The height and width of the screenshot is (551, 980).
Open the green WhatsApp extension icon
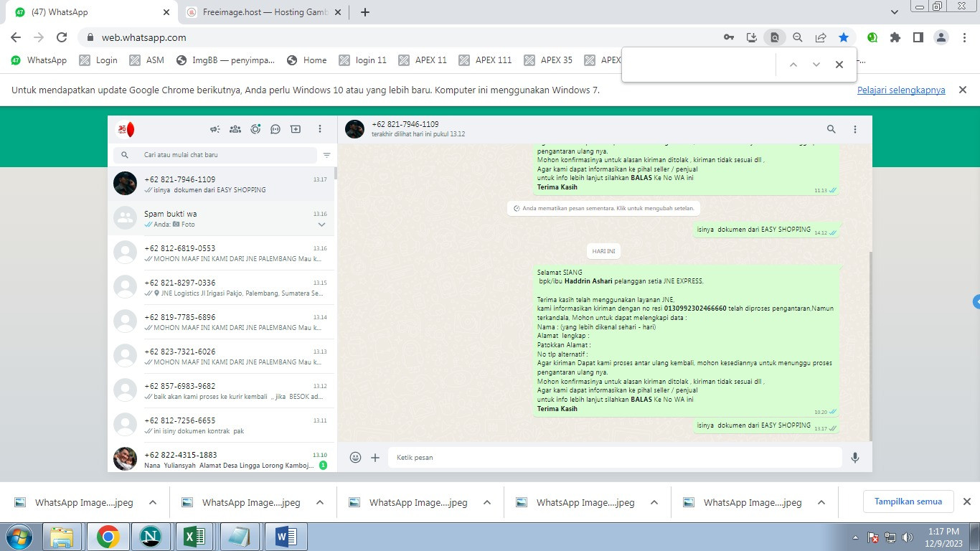(x=872, y=37)
